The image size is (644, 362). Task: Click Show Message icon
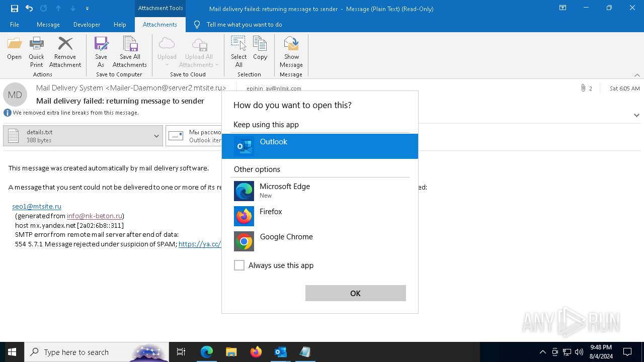[x=291, y=52]
